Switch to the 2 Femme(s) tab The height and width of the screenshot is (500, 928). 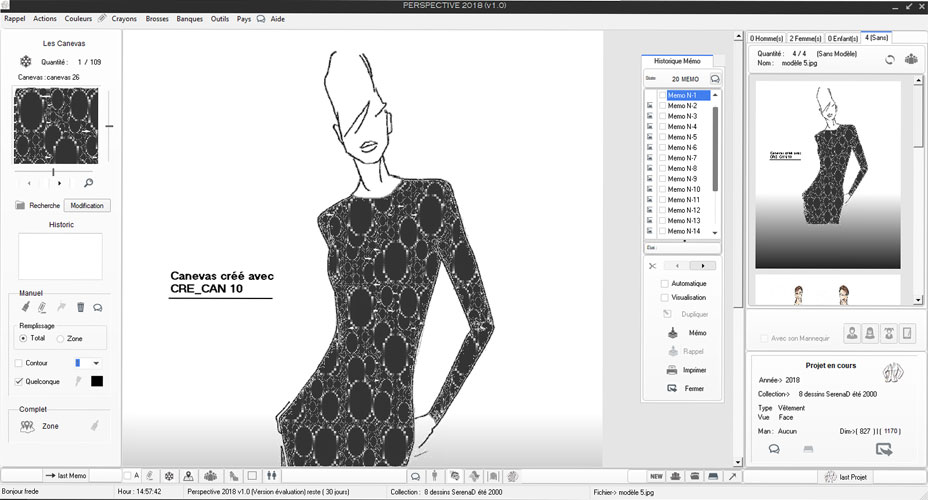coord(805,38)
